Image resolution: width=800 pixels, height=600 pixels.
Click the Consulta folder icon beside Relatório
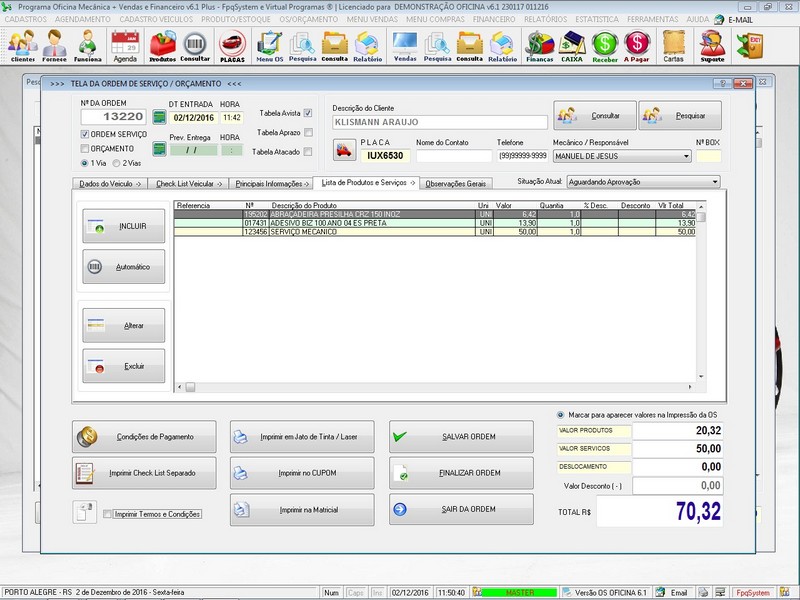tap(335, 46)
